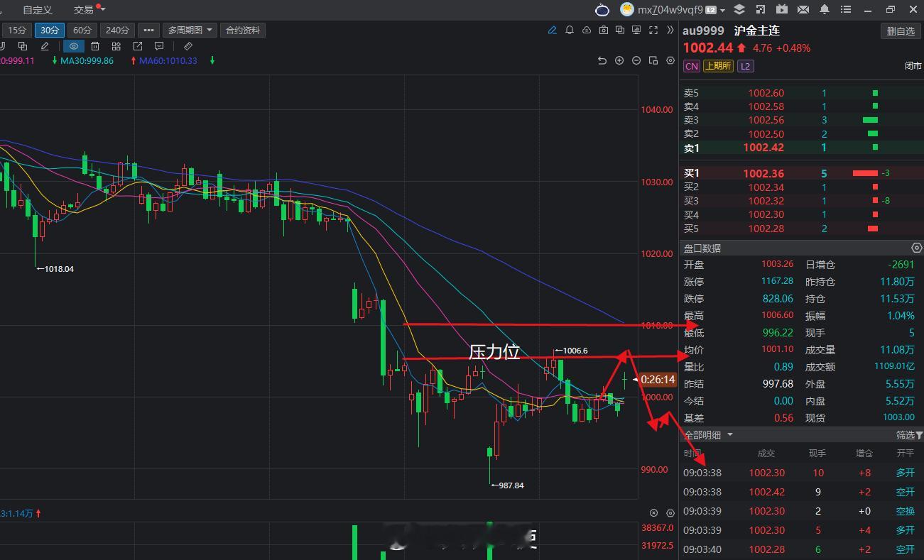924x560 pixels.
Task: Switch the chart to fullscreen mode
Action: 653,31
